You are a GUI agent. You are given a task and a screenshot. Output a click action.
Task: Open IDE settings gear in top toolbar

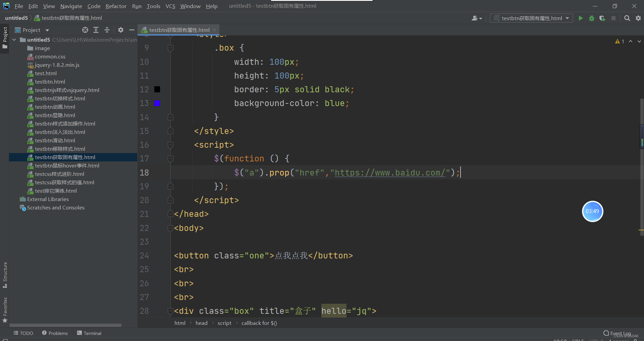click(638, 18)
